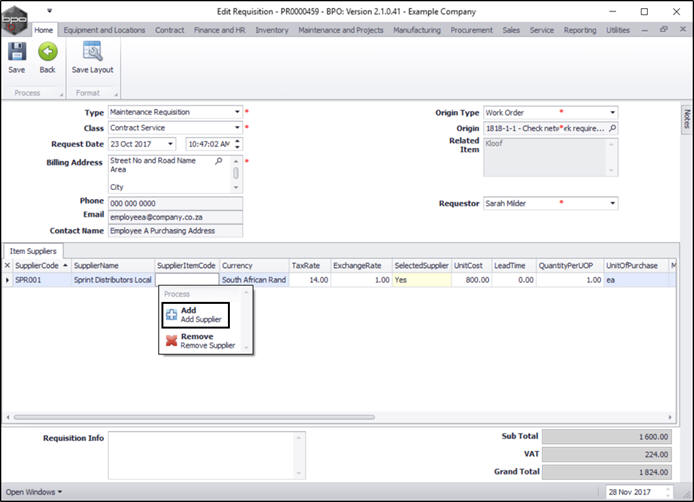The image size is (694, 502).
Task: Click the LeadTime column header
Action: pos(513,266)
